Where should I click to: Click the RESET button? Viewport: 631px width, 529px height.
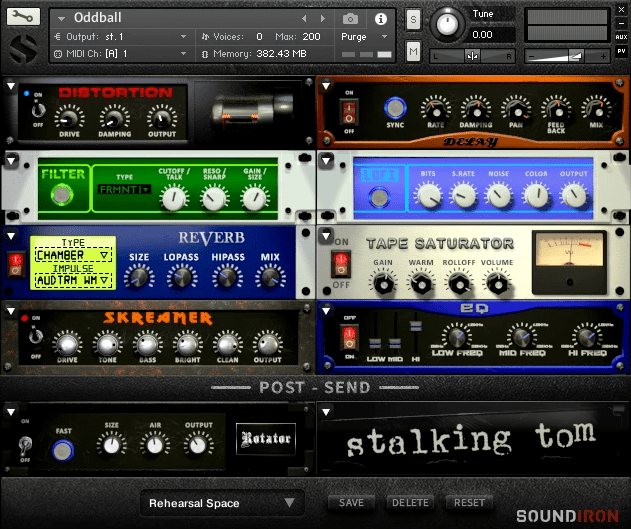tap(469, 503)
